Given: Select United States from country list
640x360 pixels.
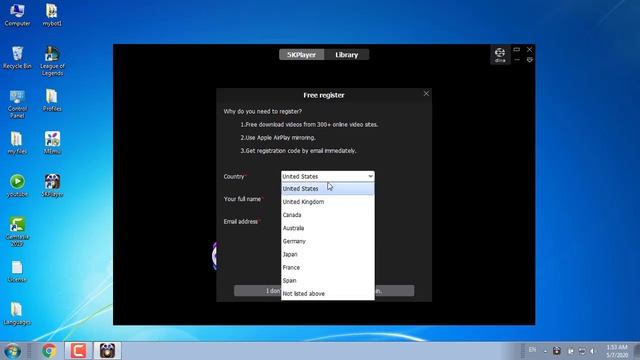Looking at the screenshot, I should coord(327,189).
